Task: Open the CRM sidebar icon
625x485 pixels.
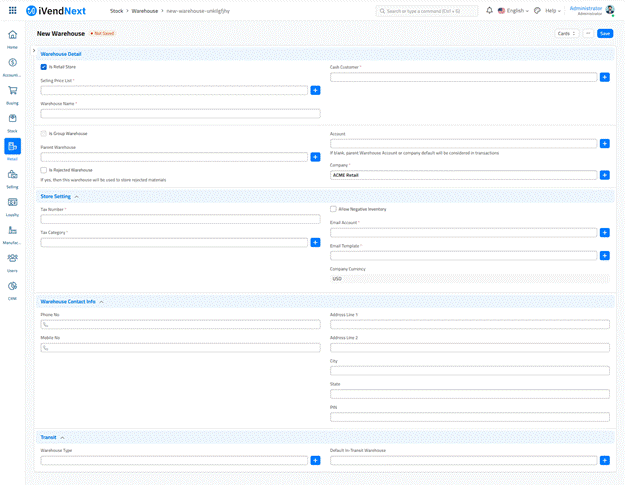Action: coord(12,287)
